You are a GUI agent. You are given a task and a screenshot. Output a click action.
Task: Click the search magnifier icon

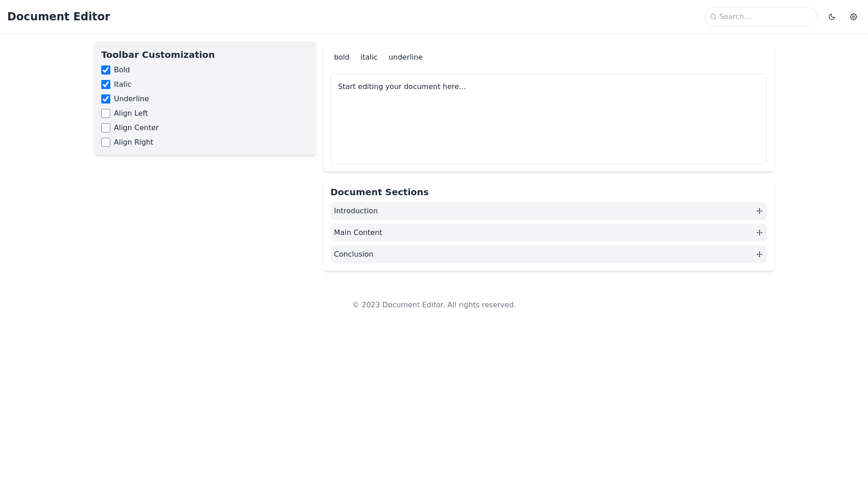tap(713, 17)
